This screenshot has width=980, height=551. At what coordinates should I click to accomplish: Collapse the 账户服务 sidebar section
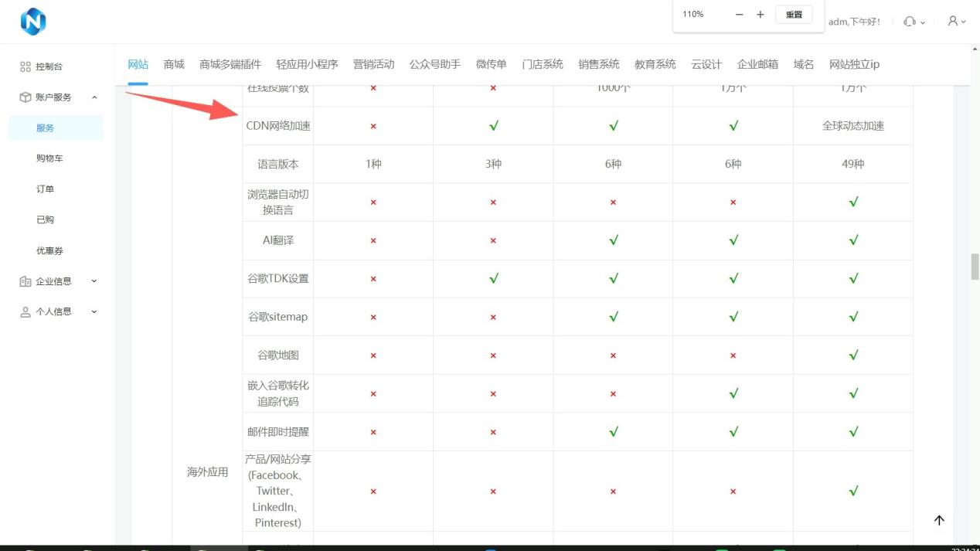click(x=94, y=97)
